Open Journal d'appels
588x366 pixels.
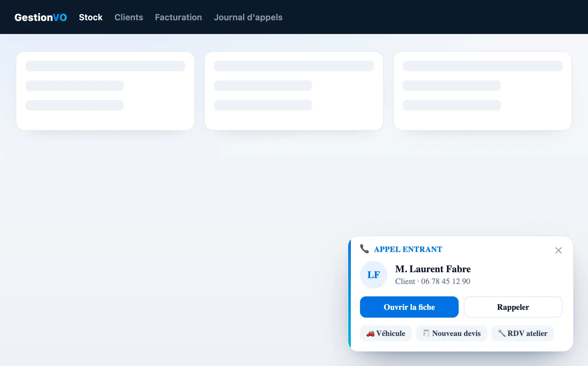(248, 17)
